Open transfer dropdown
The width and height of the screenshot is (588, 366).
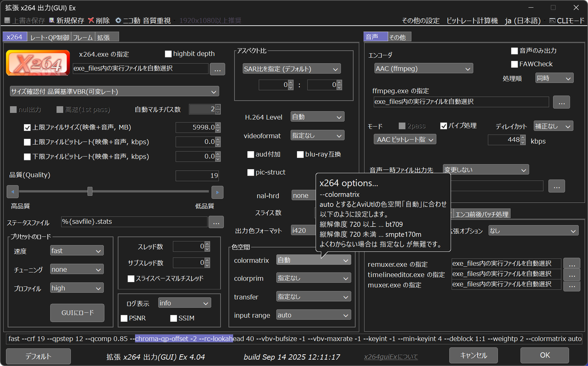314,297
